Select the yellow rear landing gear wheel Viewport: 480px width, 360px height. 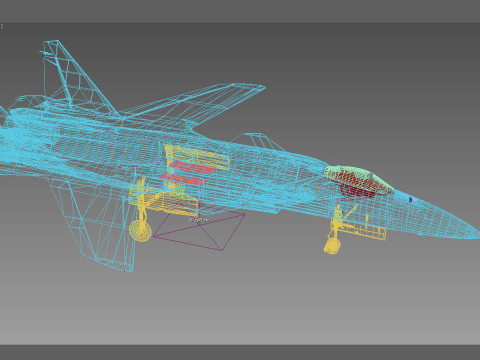pyautogui.click(x=140, y=230)
